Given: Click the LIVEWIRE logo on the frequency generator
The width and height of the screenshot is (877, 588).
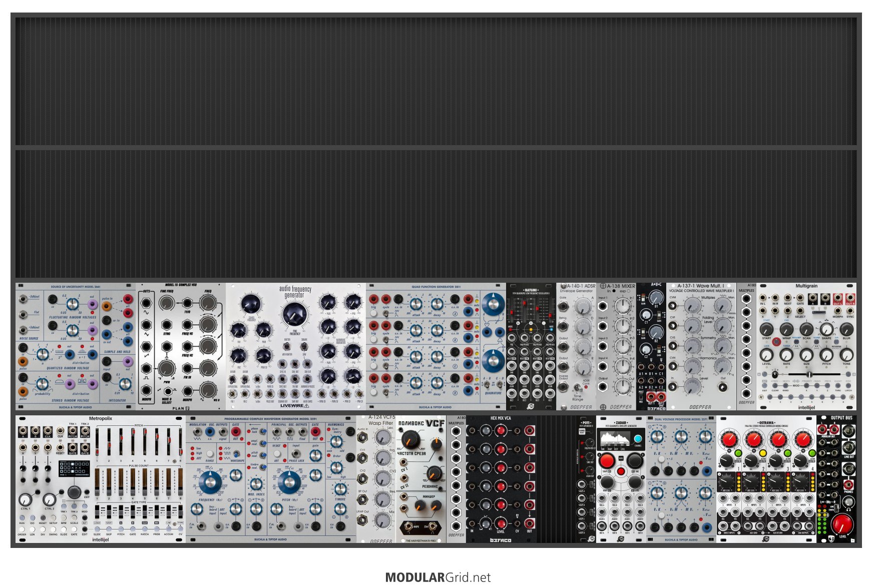Looking at the screenshot, I should tap(295, 406).
